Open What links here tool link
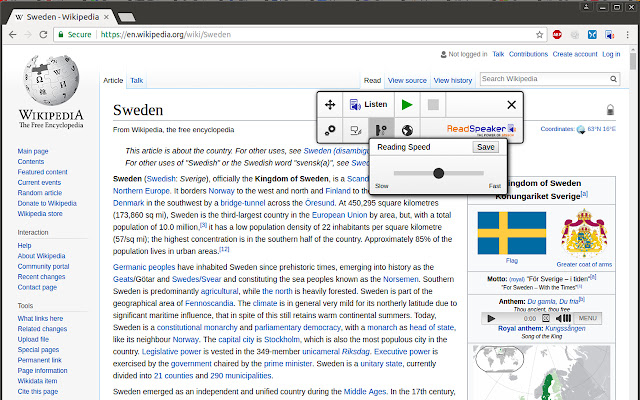The width and height of the screenshot is (640, 400). pos(40,318)
